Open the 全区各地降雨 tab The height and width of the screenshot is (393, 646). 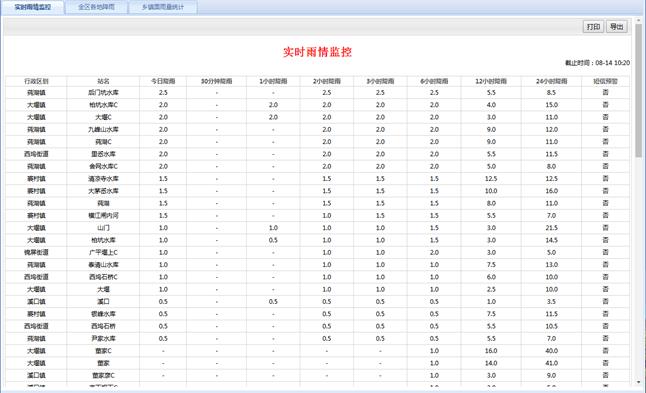point(96,7)
